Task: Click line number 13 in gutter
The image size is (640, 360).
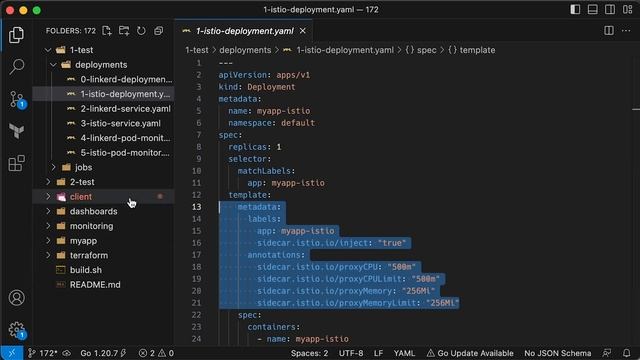Action: click(197, 207)
